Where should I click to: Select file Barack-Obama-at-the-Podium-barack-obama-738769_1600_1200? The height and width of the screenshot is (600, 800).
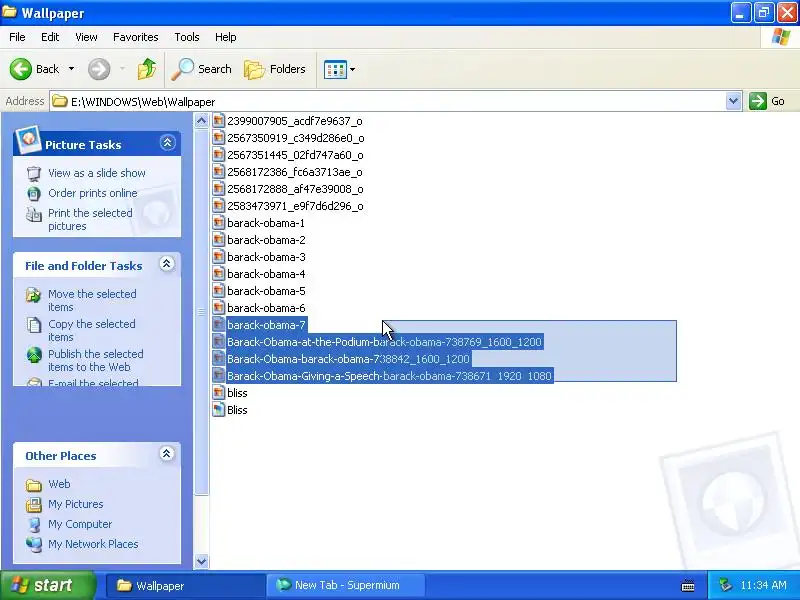pyautogui.click(x=384, y=342)
